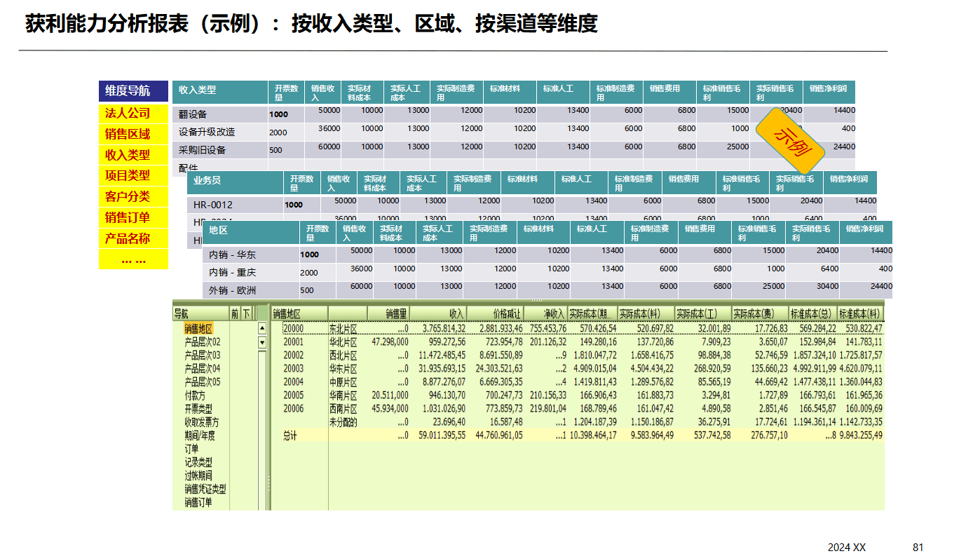Click the splitter handle beside the navigation panel
The height and width of the screenshot is (556, 980).
click(x=268, y=482)
